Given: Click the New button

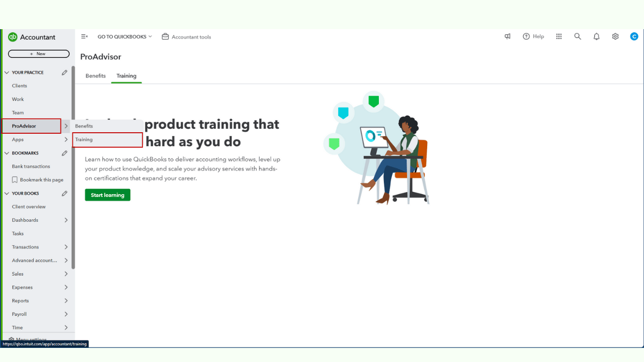Looking at the screenshot, I should pyautogui.click(x=39, y=54).
